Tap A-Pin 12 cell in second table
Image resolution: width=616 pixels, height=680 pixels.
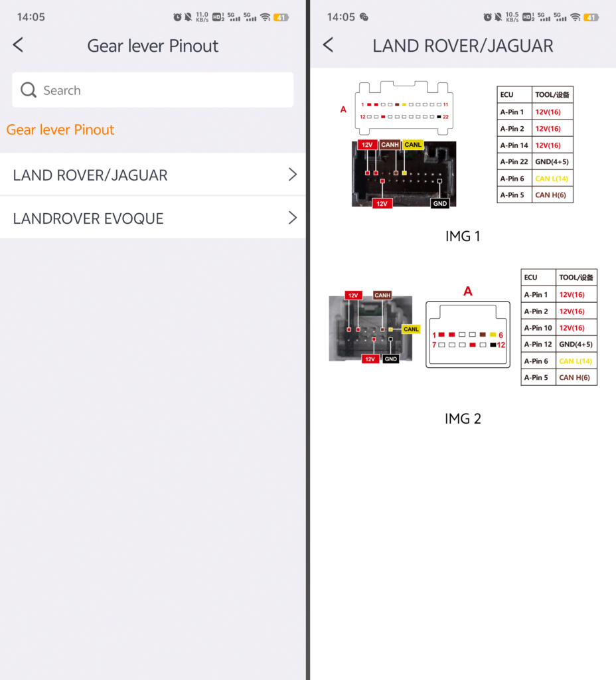click(538, 345)
